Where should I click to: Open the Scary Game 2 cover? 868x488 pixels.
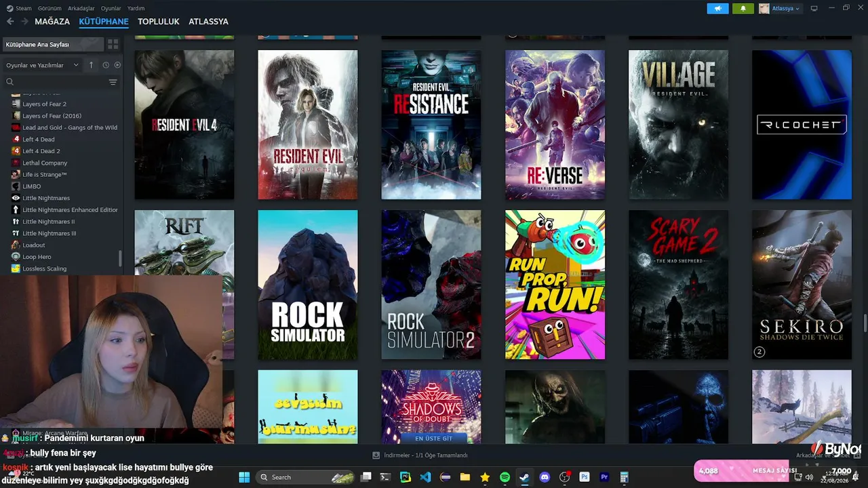click(679, 285)
